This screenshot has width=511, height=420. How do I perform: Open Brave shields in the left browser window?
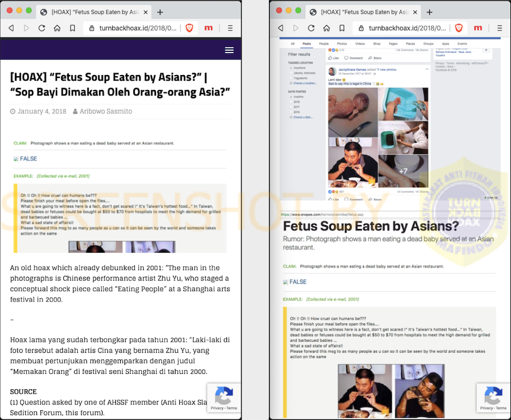pos(189,28)
